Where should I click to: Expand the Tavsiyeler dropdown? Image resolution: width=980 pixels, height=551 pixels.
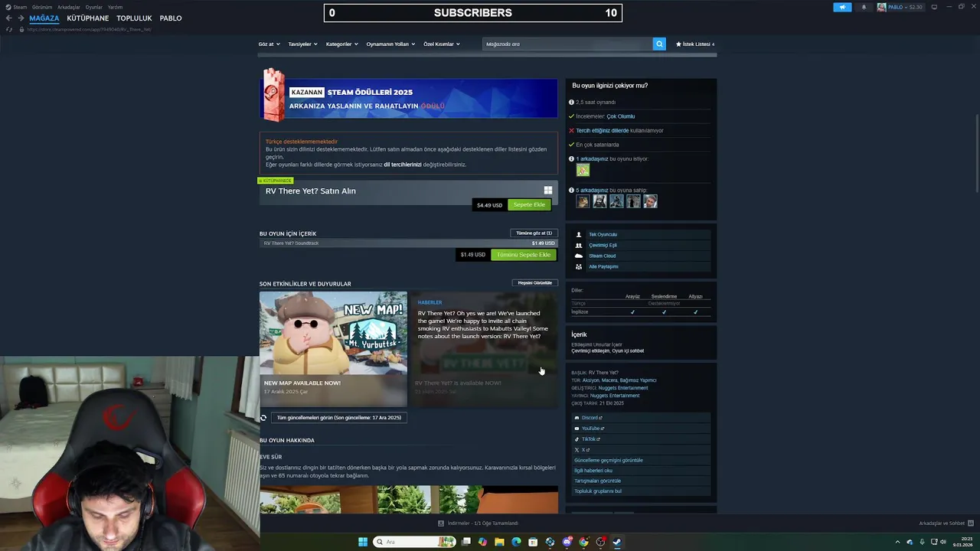click(x=302, y=44)
